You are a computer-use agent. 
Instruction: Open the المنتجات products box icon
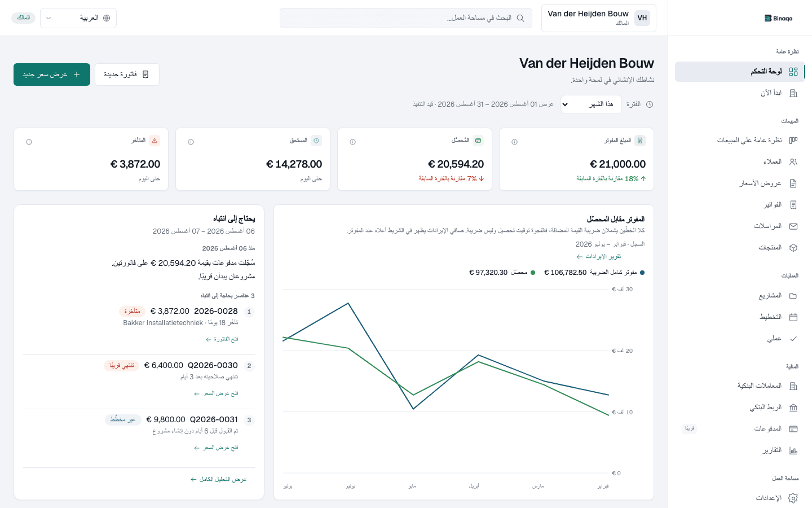[793, 248]
